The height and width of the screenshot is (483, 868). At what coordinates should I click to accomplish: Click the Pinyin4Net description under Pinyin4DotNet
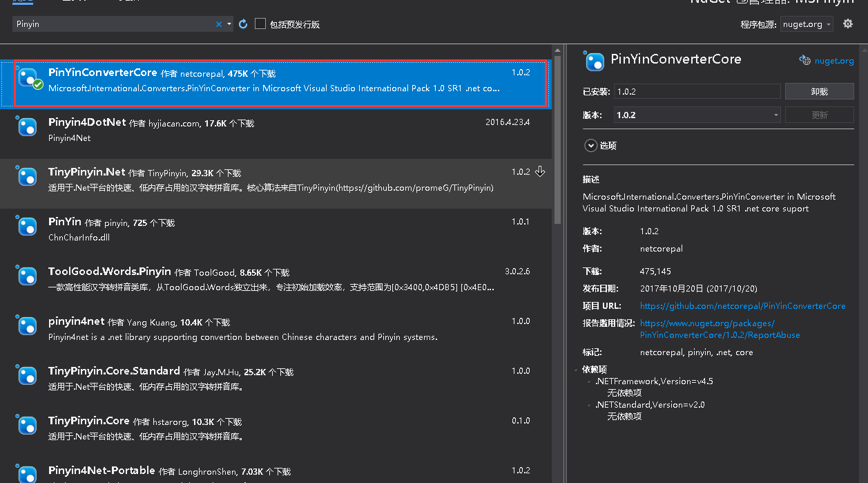(x=70, y=138)
